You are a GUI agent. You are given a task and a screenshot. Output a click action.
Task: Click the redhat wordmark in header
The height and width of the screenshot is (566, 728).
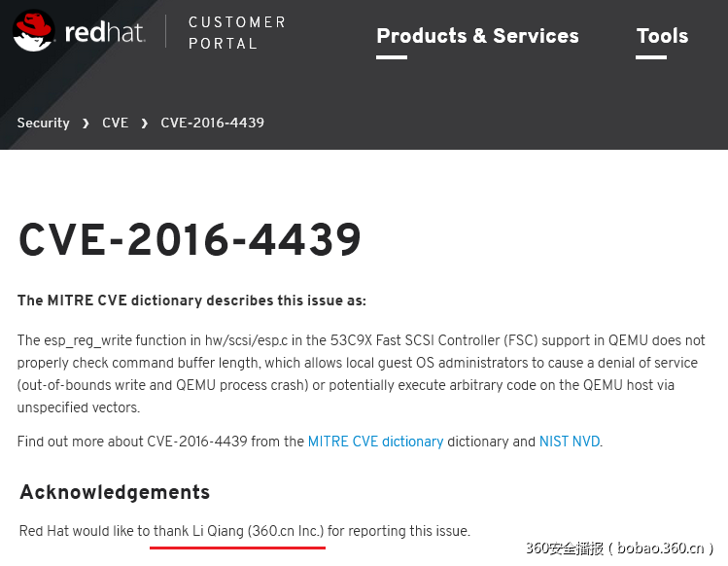105,32
